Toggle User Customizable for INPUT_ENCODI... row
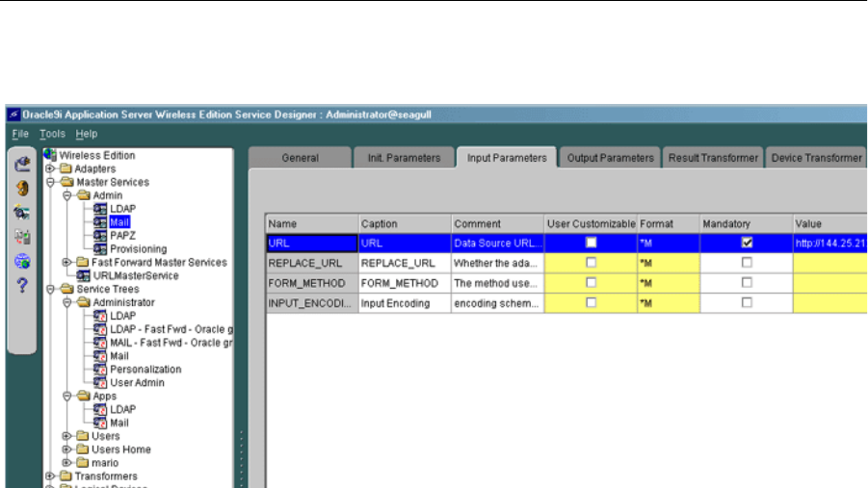This screenshot has height=488, width=868. [592, 302]
